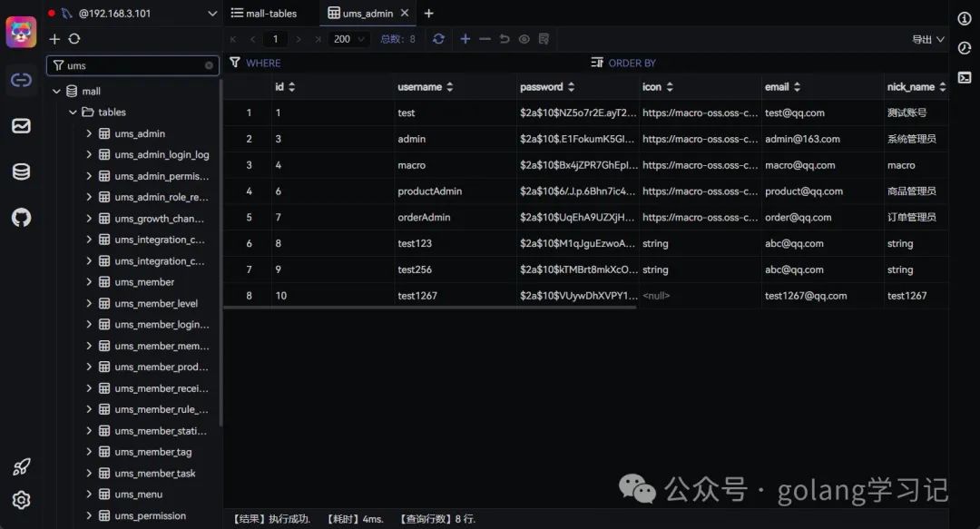
Task: Sort by the password column
Action: (x=571, y=87)
